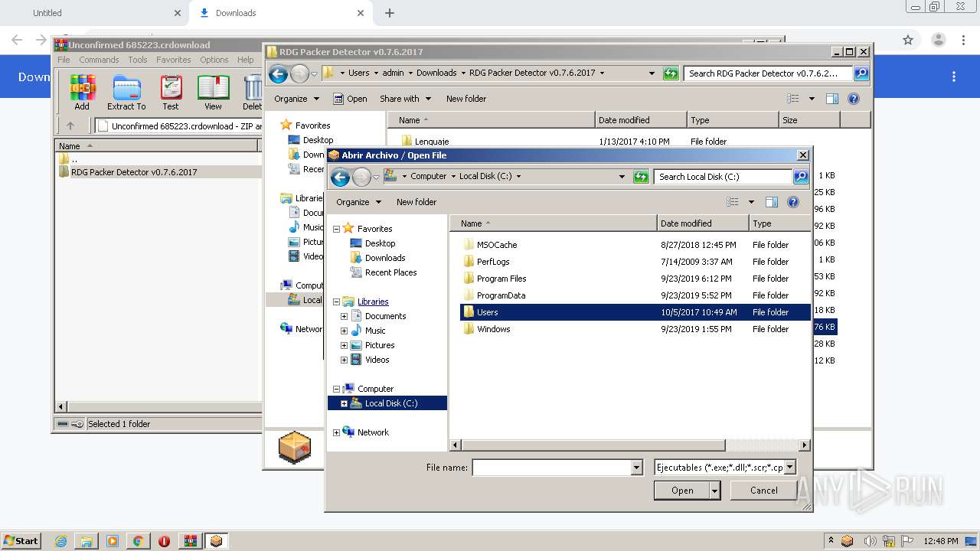Open Commands menu in WinRAR
The image size is (980, 551).
[99, 60]
